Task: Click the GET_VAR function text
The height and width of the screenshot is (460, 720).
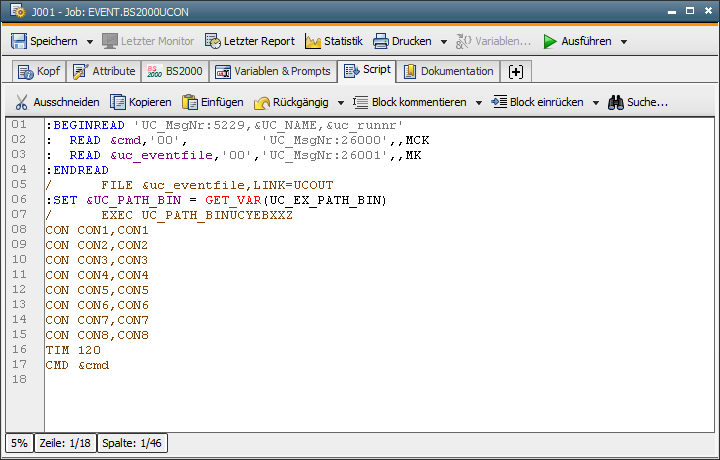Action: point(233,201)
